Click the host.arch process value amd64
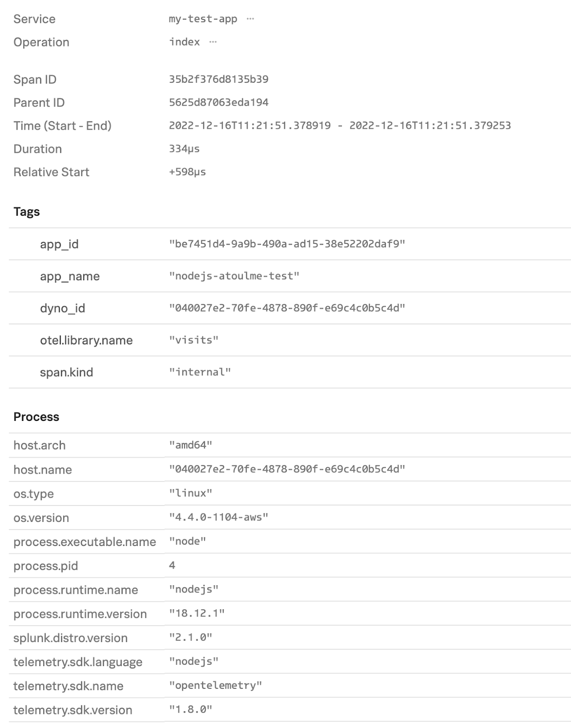Image resolution: width=571 pixels, height=728 pixels. [190, 445]
